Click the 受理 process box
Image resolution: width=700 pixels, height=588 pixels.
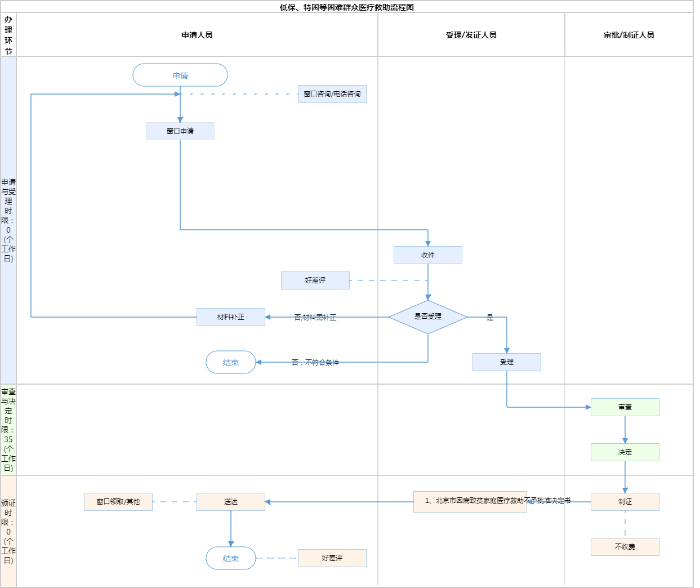(507, 362)
